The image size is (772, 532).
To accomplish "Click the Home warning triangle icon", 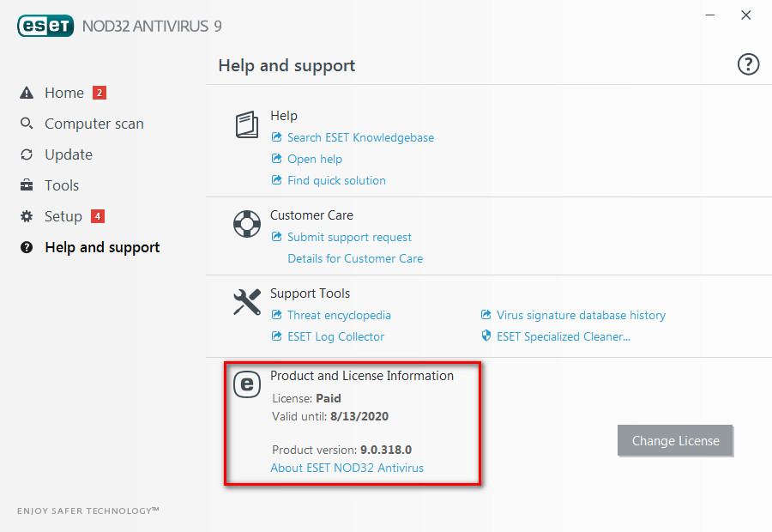I will (27, 93).
